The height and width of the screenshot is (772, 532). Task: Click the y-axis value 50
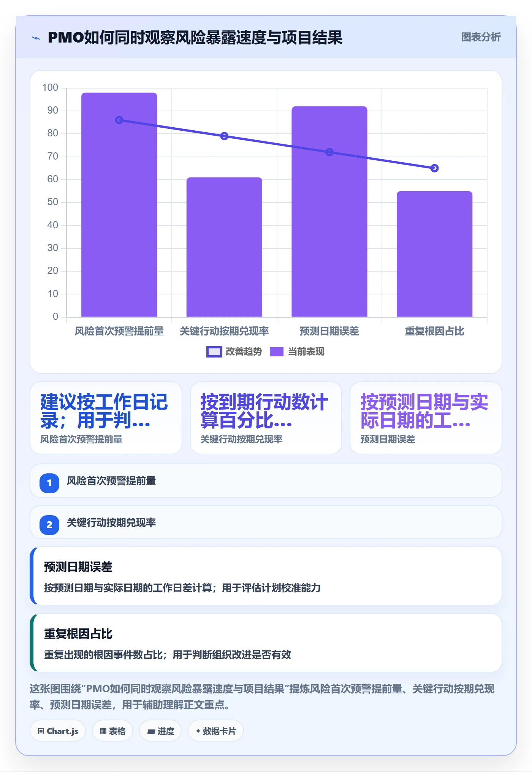[x=53, y=202]
